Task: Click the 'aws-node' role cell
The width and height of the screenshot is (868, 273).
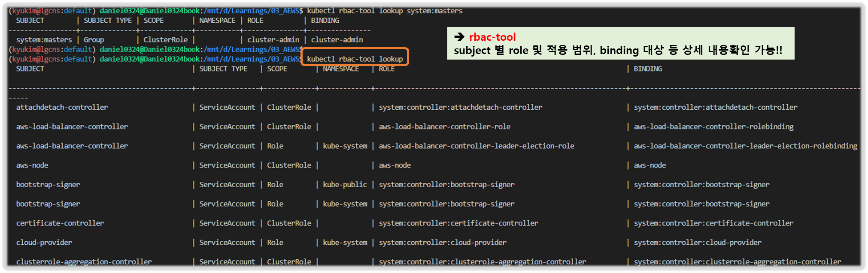Action: [395, 165]
